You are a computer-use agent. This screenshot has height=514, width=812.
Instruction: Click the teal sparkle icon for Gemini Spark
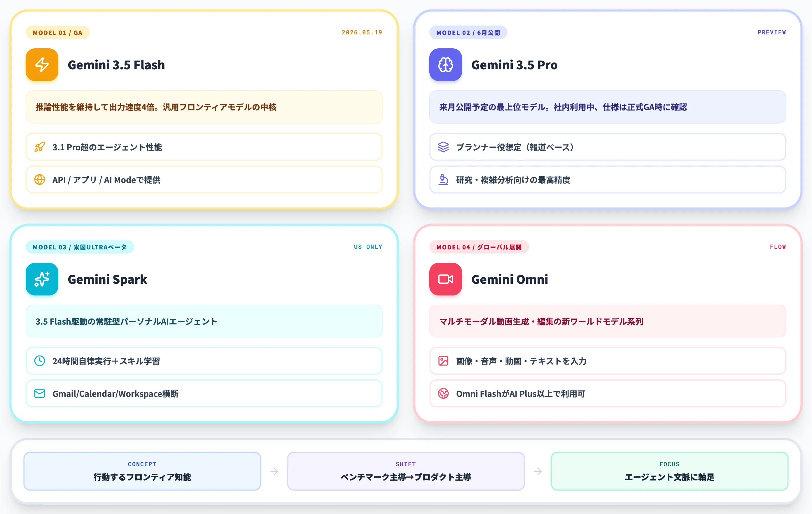(42, 279)
